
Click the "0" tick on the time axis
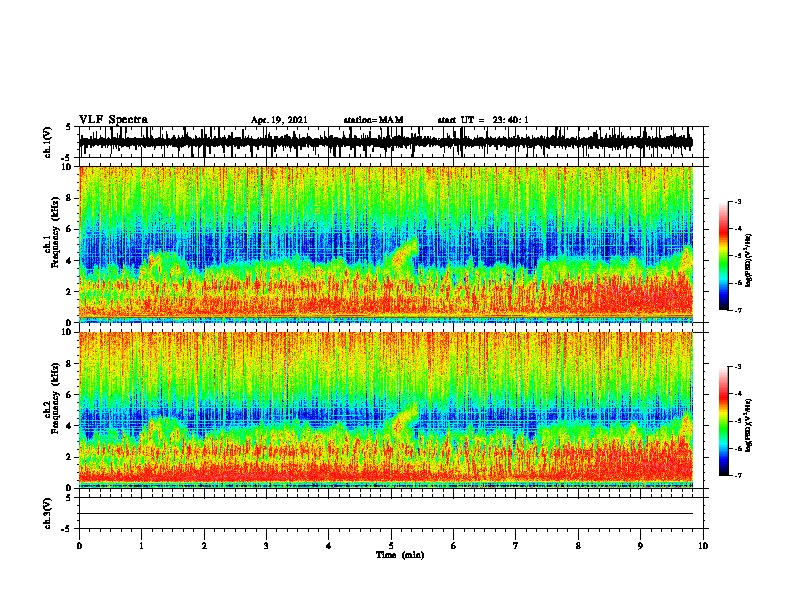click(79, 546)
